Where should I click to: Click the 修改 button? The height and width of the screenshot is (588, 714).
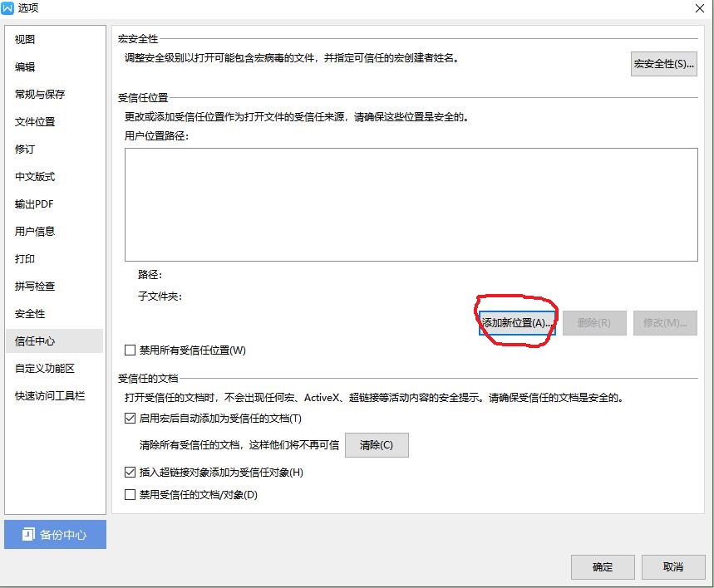pyautogui.click(x=665, y=322)
